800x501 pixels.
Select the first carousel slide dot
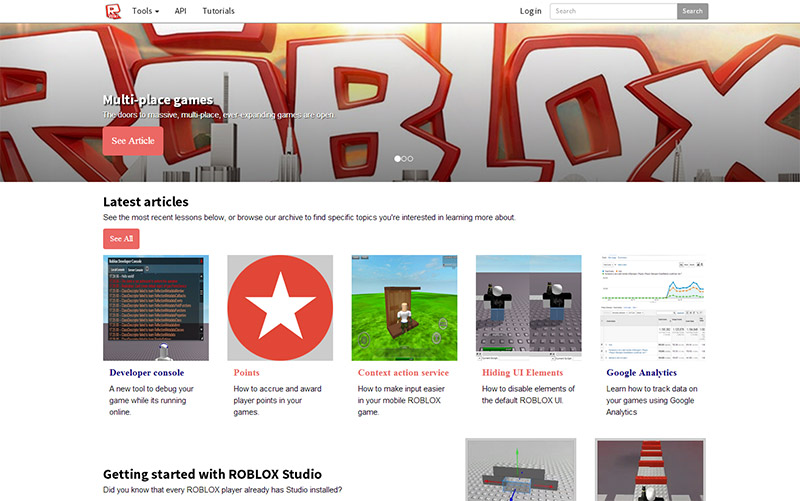[397, 159]
